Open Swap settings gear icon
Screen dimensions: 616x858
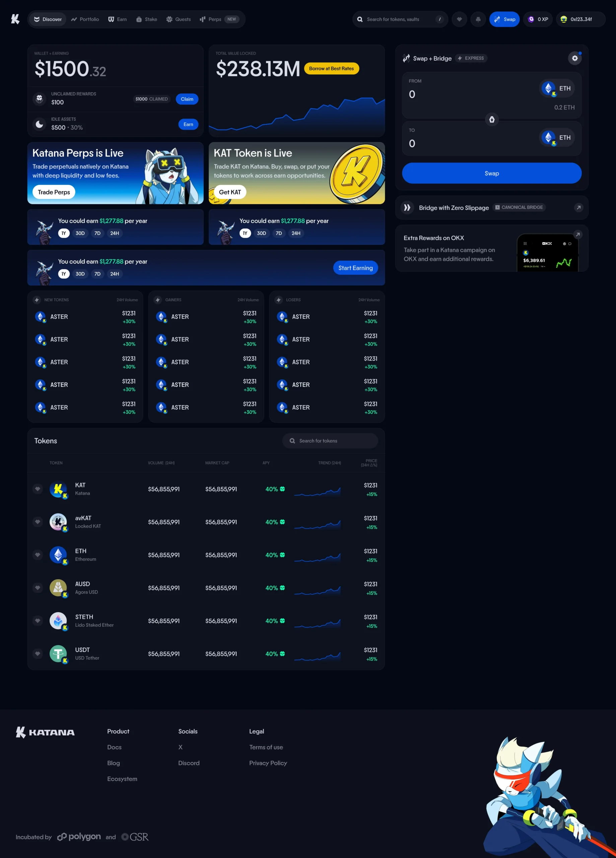tap(574, 58)
